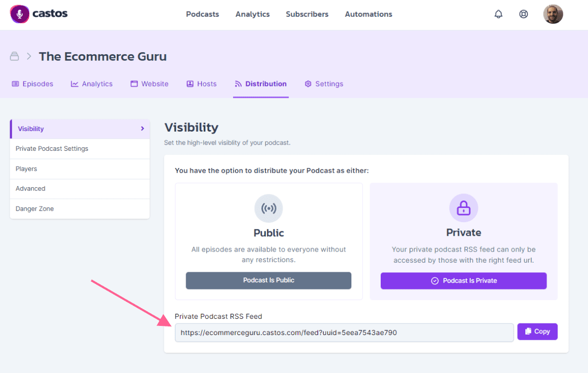
Task: Open Automations in the top navigation
Action: pyautogui.click(x=369, y=14)
